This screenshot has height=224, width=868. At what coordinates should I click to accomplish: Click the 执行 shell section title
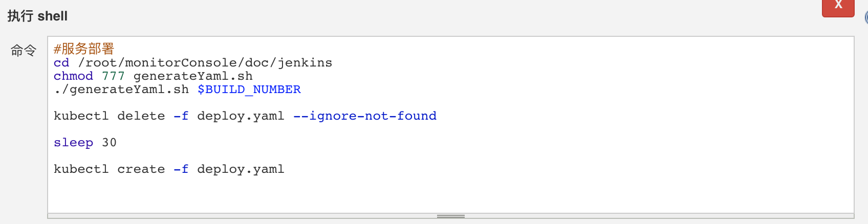click(37, 16)
